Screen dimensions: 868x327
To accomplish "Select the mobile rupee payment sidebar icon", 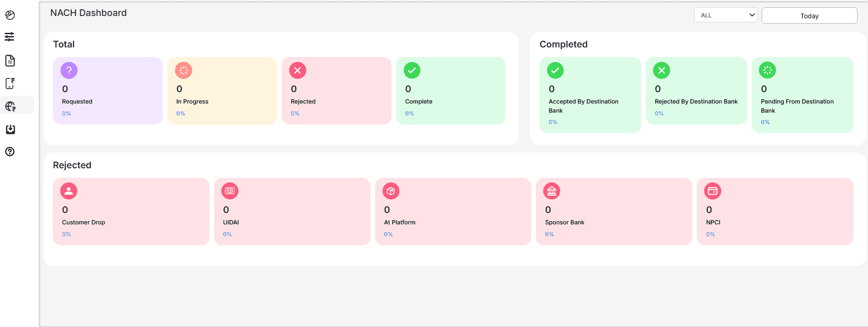I will [x=10, y=83].
